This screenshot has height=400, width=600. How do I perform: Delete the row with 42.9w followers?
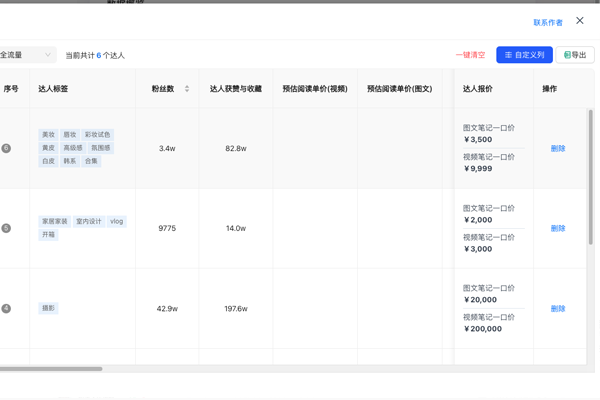pyautogui.click(x=558, y=308)
